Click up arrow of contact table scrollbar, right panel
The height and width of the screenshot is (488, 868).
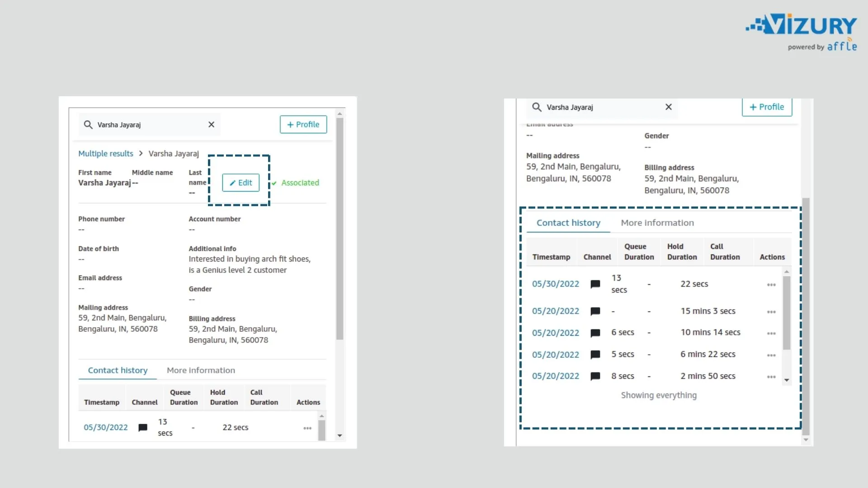(787, 272)
